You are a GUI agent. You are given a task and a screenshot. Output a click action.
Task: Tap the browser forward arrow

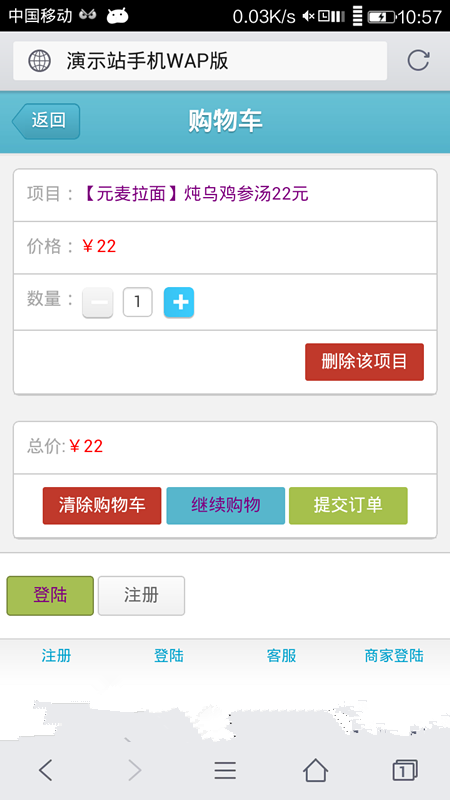tap(135, 770)
